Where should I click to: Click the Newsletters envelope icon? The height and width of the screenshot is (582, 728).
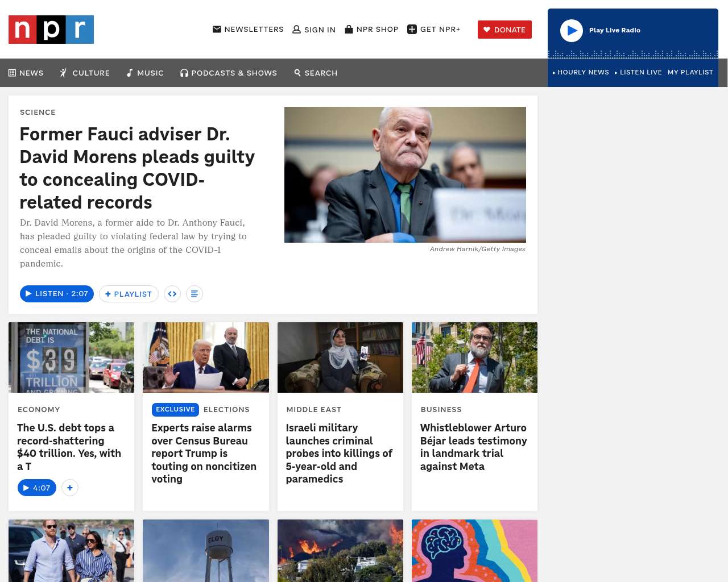pos(217,29)
